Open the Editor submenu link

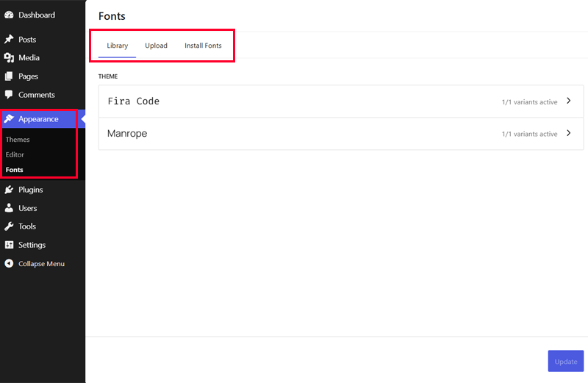click(x=15, y=154)
